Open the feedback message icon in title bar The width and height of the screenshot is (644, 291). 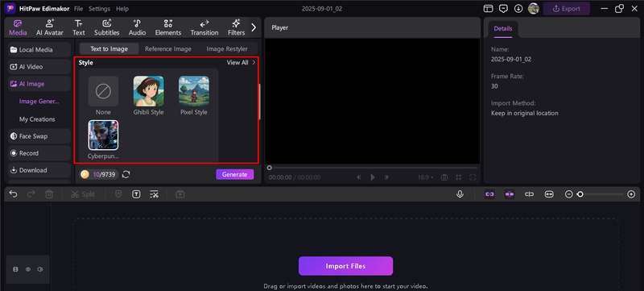click(503, 9)
